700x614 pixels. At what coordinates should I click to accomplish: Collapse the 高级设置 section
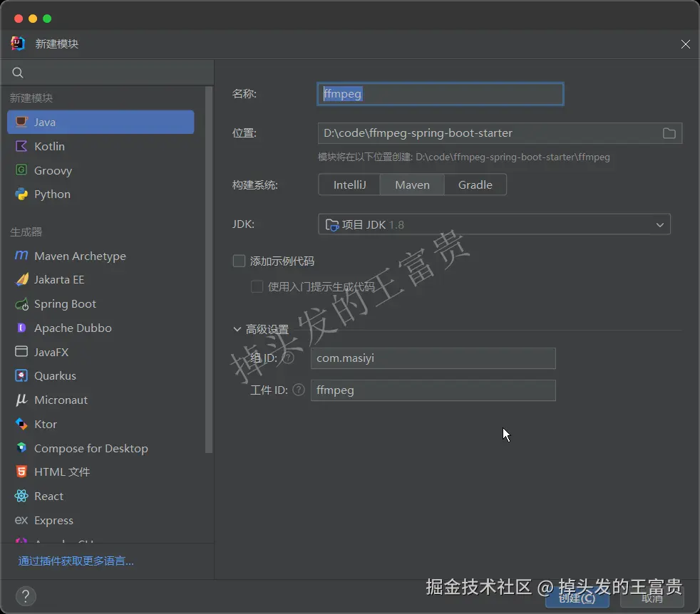(237, 329)
